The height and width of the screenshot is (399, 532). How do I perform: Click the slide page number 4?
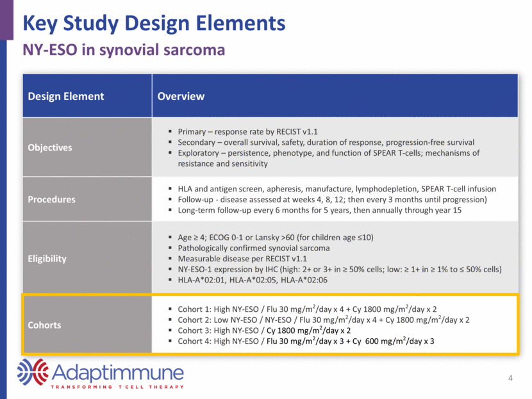(x=510, y=379)
